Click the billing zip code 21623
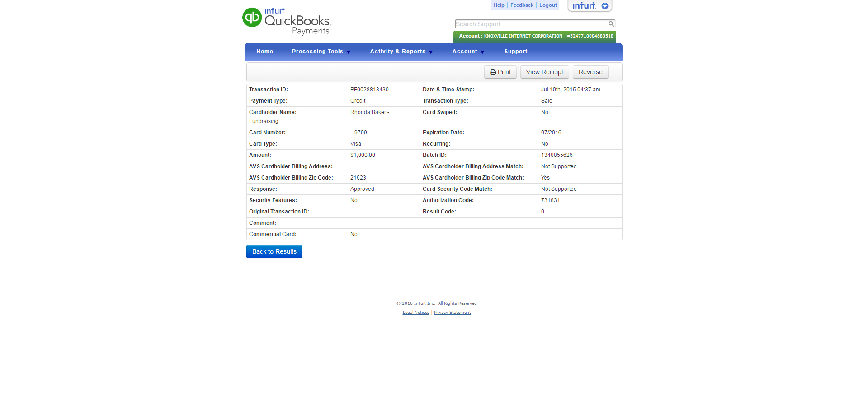The image size is (868, 412). (358, 178)
